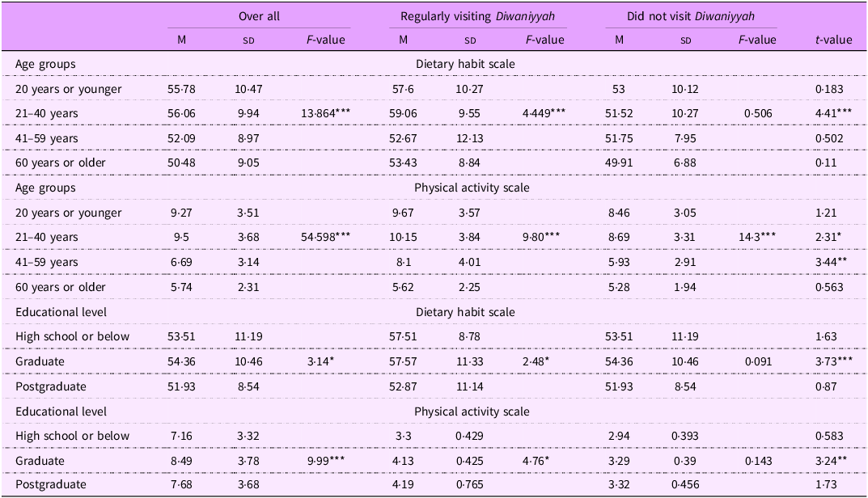
Task: Click the F-value 0·143 cell
Action: click(x=758, y=461)
